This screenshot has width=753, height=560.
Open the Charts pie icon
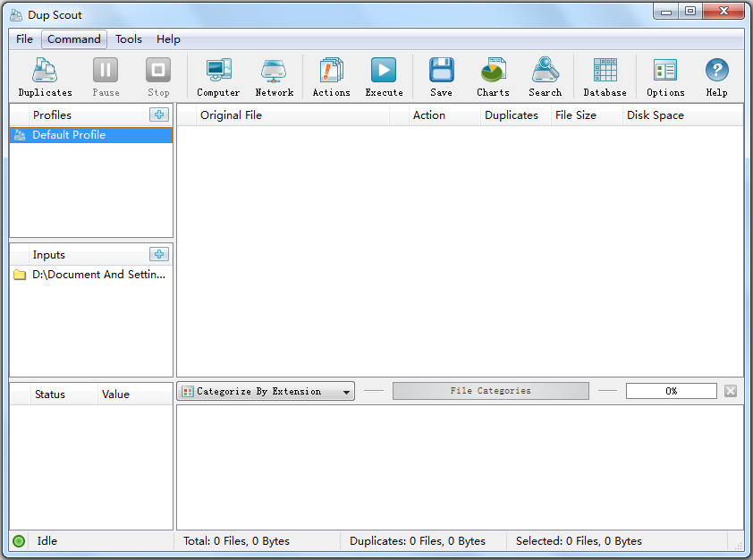(493, 77)
